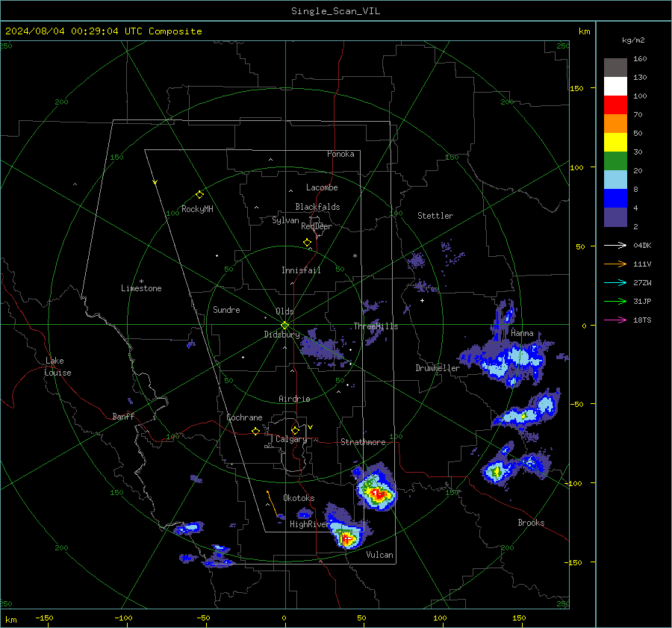672x628 pixels.
Task: Click the Cochrane city label
Action: (244, 417)
